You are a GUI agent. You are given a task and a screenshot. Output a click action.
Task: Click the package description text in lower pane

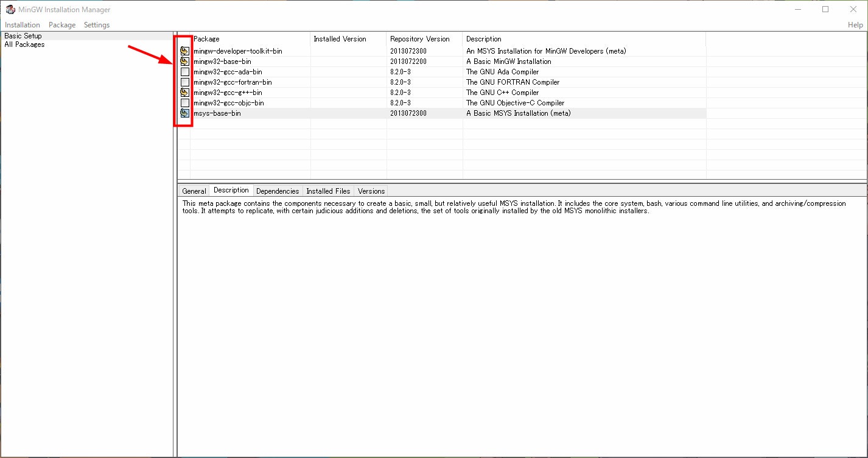point(514,207)
